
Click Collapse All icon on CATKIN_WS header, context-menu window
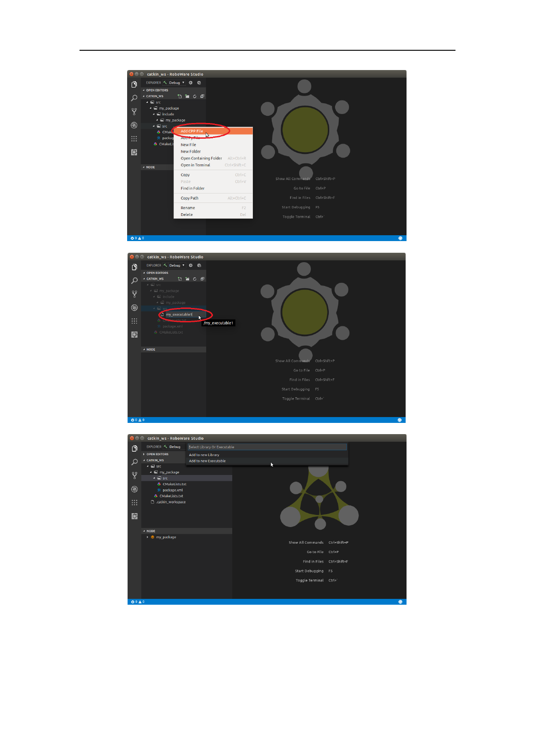202,96
